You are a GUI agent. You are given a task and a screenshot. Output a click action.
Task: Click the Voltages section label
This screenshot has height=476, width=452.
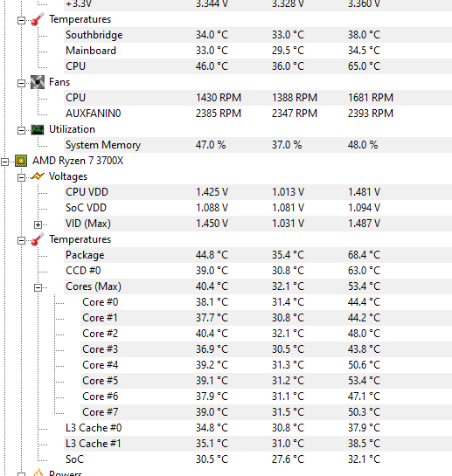coord(68,176)
